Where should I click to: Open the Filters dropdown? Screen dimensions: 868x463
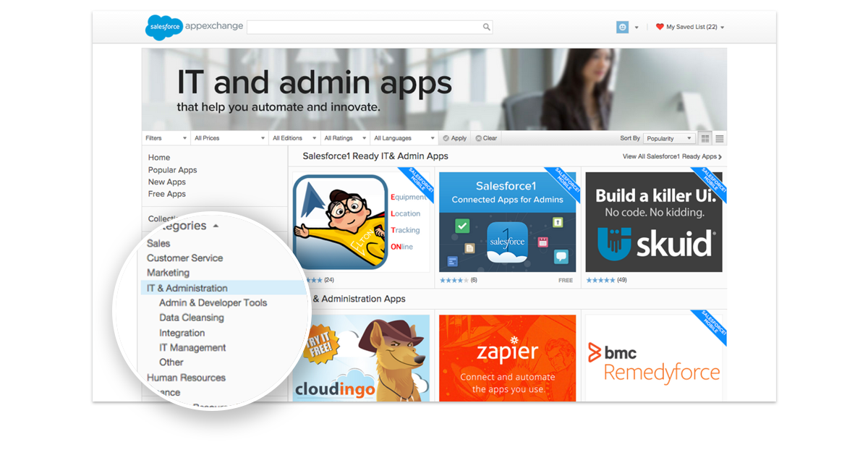[x=166, y=138]
